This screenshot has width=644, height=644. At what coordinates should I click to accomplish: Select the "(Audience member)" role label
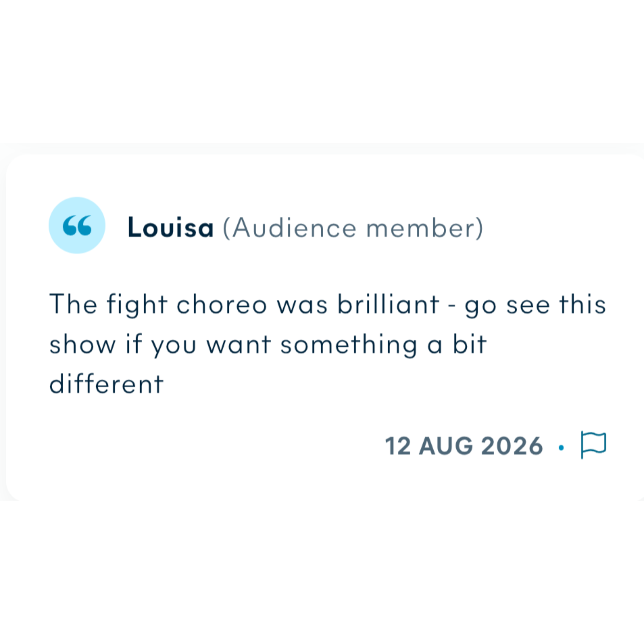pyautogui.click(x=353, y=228)
